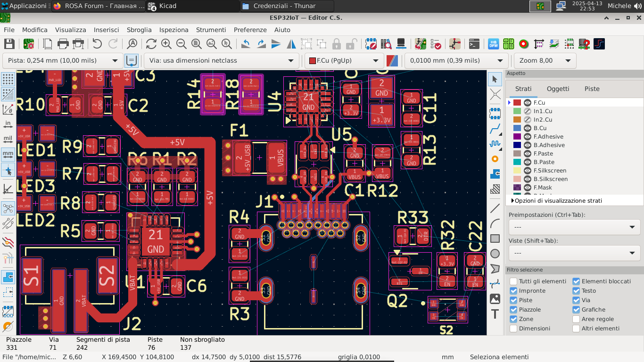
Task: Uncheck the Piste selection filter
Action: [513, 300]
